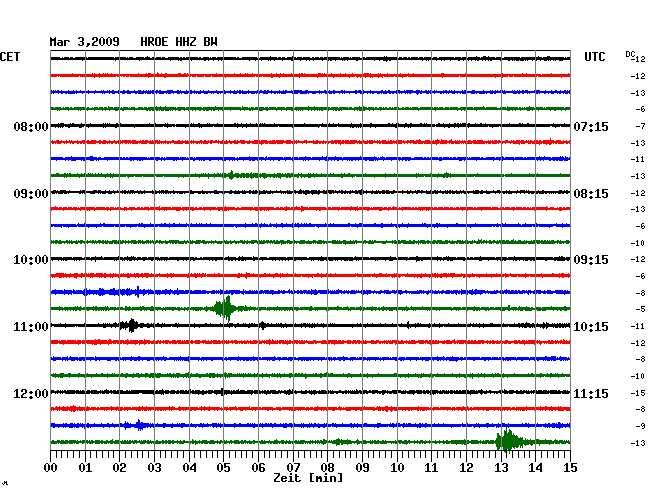Click the "00" minute axis label
650x494 pixels.
pyautogui.click(x=51, y=467)
